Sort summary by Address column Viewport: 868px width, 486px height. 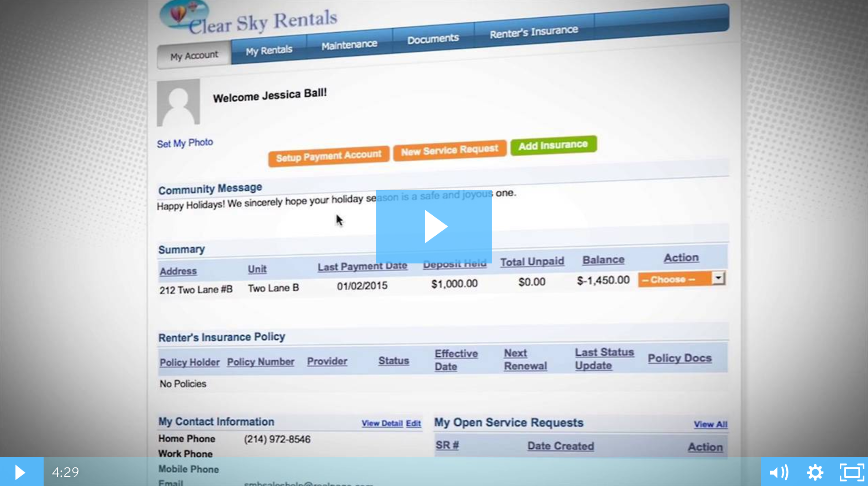tap(178, 271)
